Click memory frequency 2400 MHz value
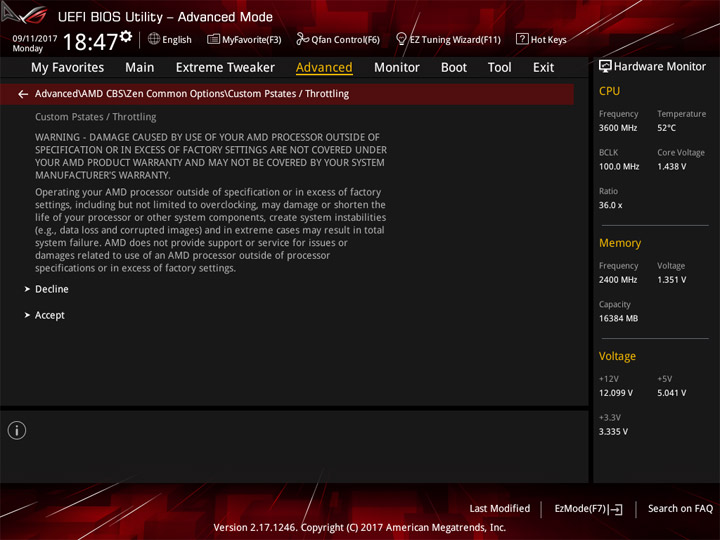The height and width of the screenshot is (540, 720). (618, 280)
